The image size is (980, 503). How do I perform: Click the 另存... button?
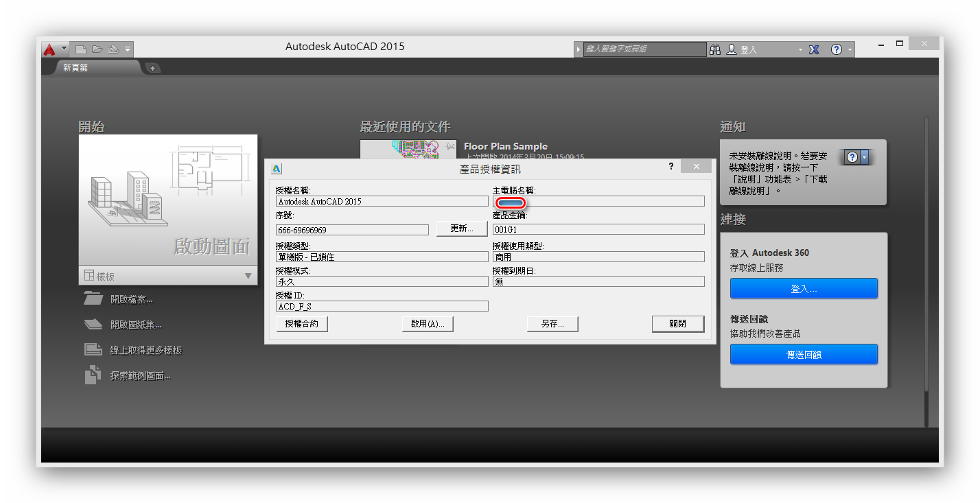pos(552,324)
